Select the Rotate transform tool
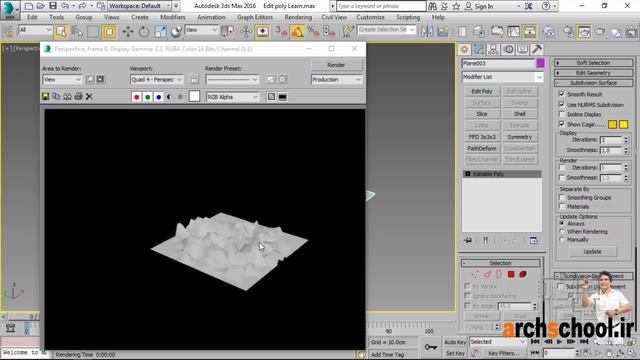The image size is (640, 360). (x=144, y=31)
